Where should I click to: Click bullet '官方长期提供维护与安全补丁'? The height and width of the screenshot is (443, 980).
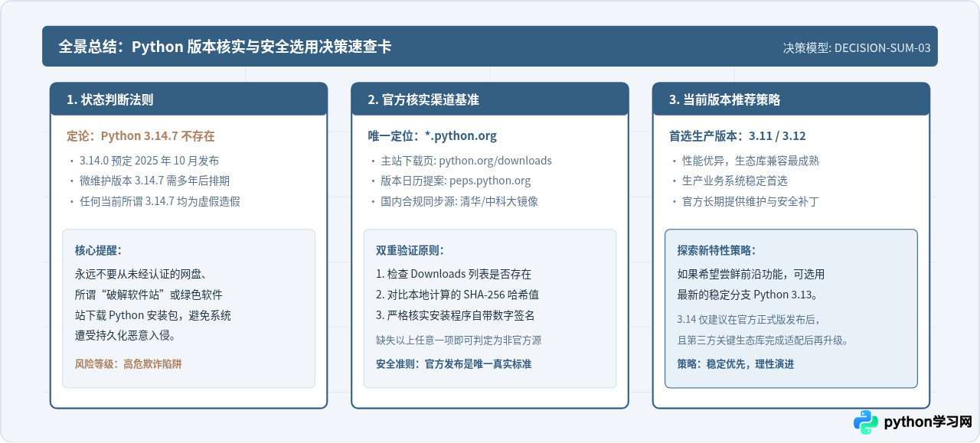click(751, 201)
